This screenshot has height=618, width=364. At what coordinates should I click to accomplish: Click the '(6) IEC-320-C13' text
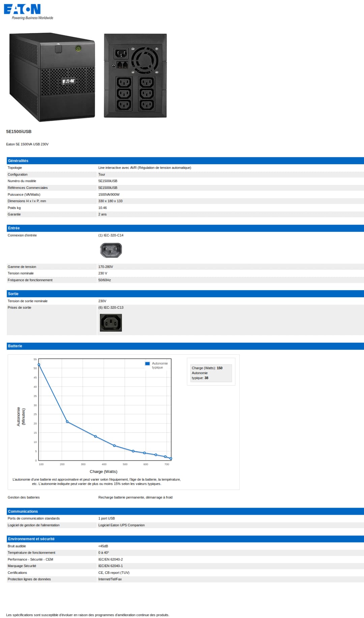[111, 308]
